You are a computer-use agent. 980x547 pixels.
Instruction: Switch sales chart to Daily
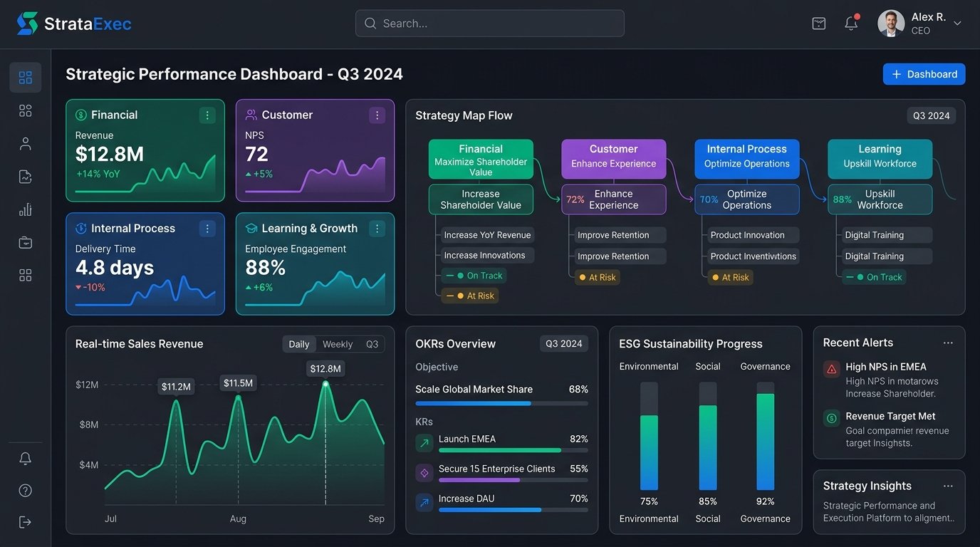[299, 344]
